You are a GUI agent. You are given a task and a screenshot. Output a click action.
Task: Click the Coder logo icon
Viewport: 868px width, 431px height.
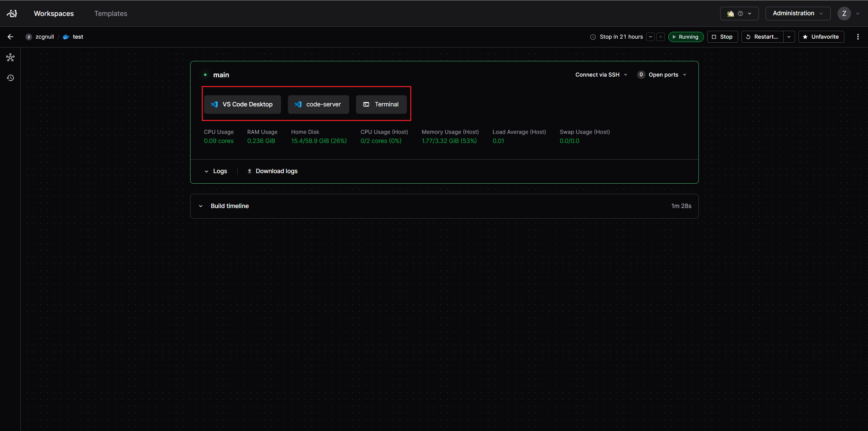click(12, 13)
